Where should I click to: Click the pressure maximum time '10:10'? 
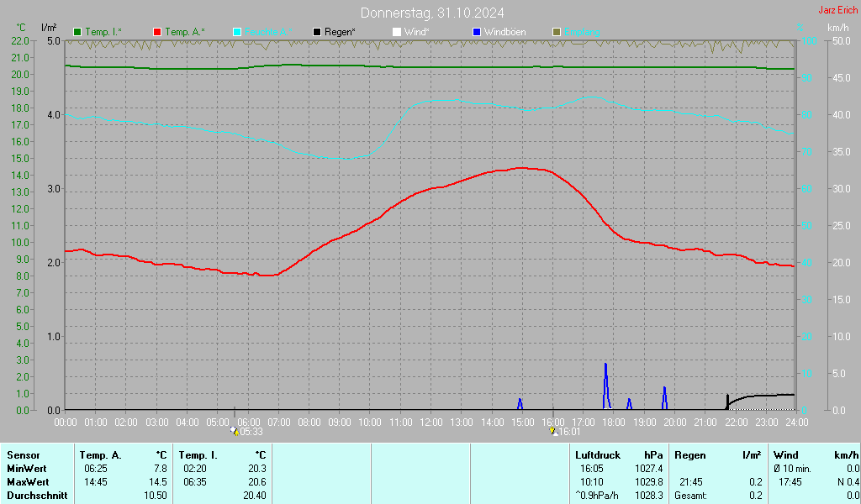(x=591, y=482)
